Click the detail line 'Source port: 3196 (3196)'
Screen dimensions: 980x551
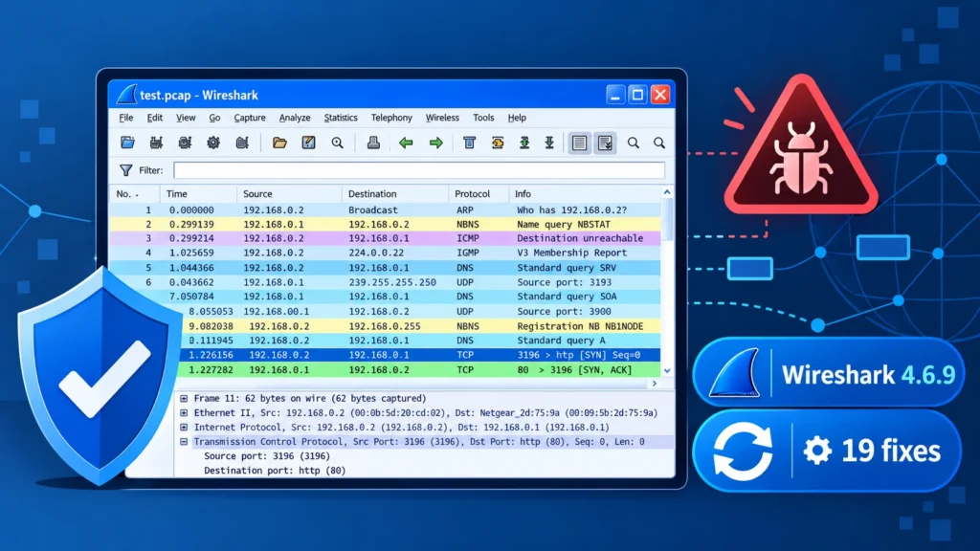267,456
